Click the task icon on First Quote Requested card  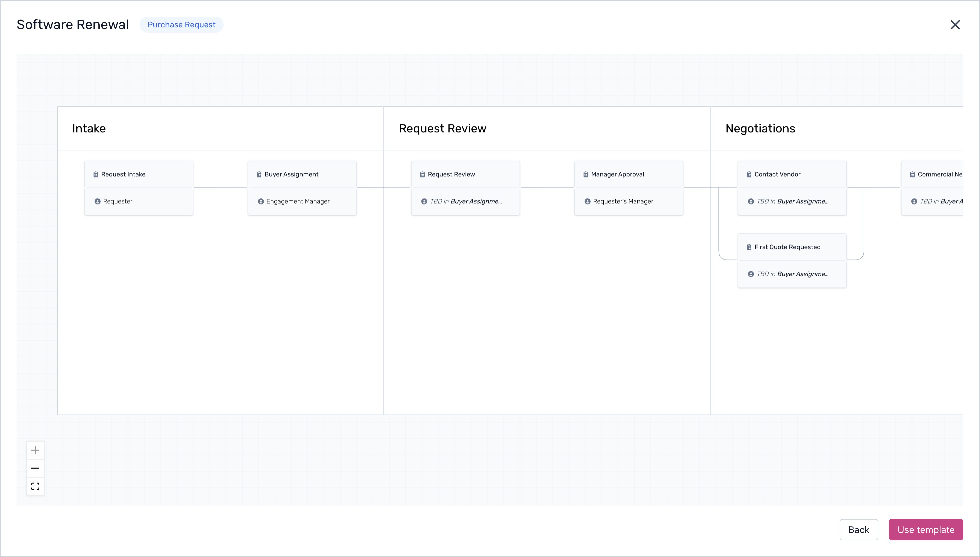point(749,247)
